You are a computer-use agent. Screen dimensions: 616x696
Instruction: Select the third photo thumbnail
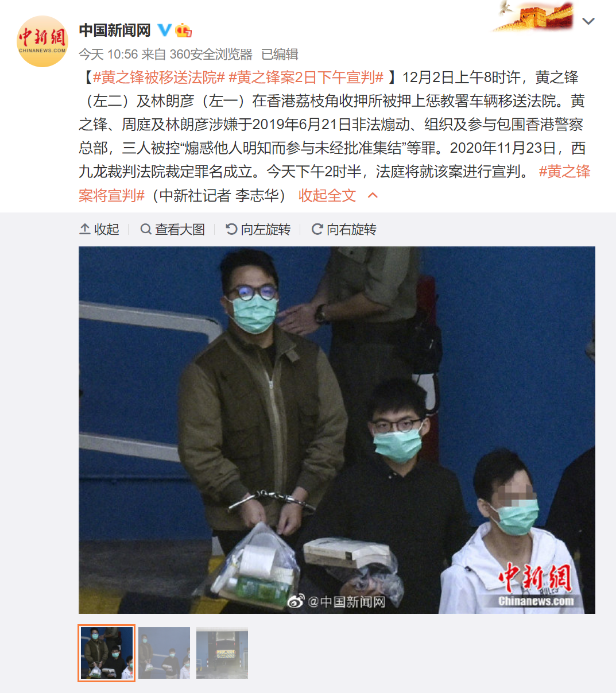tap(222, 653)
